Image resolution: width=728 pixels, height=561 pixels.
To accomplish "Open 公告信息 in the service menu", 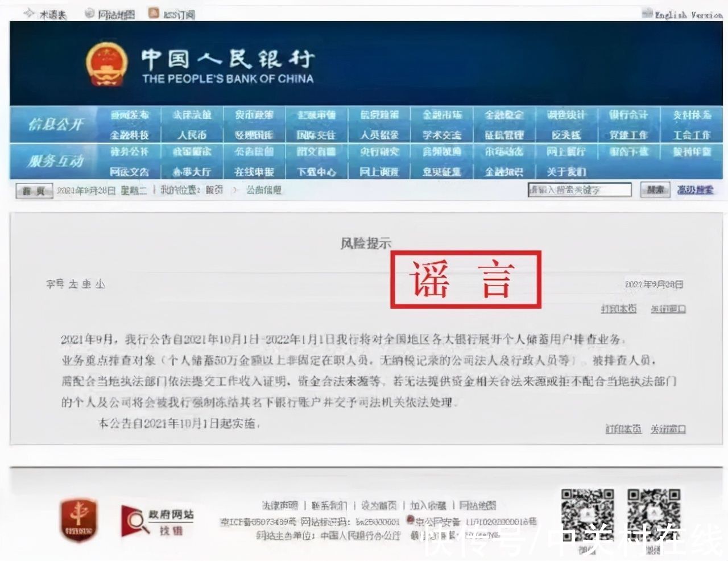I will click(x=255, y=152).
